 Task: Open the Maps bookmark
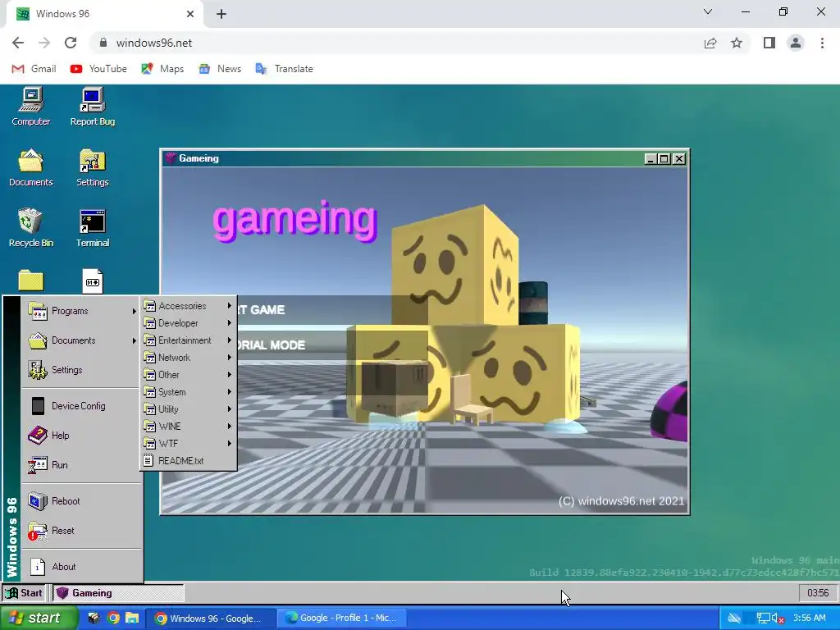163,69
